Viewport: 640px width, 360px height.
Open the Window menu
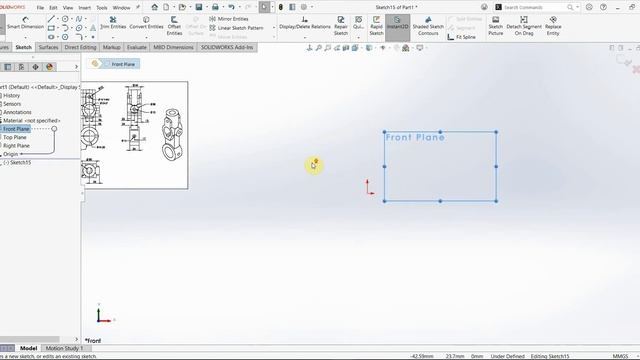121,7
